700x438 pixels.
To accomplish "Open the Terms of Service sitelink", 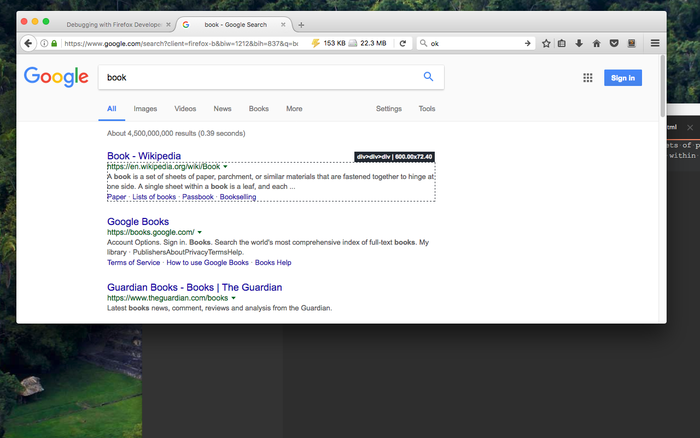I will click(x=133, y=263).
